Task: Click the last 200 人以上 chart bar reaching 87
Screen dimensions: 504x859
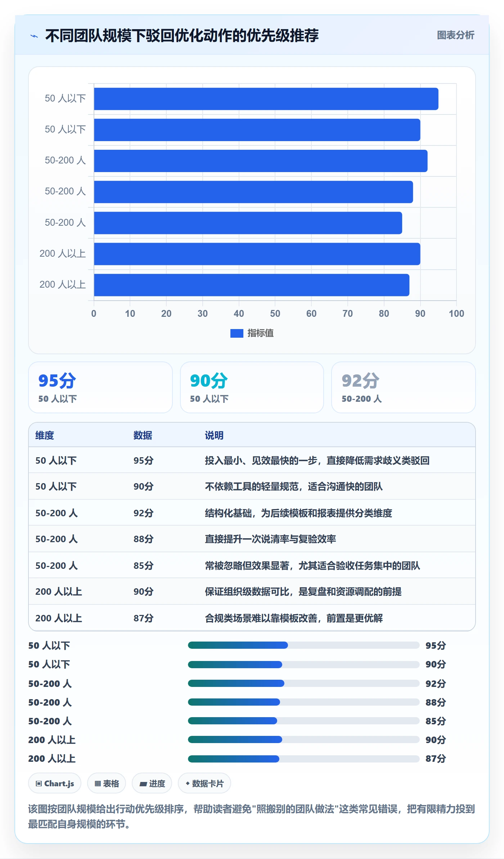Action: [x=252, y=285]
